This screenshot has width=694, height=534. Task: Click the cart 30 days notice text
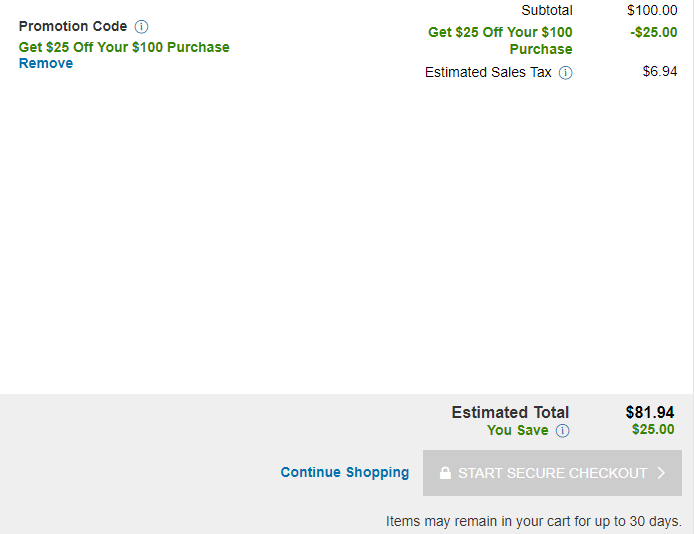(x=533, y=521)
